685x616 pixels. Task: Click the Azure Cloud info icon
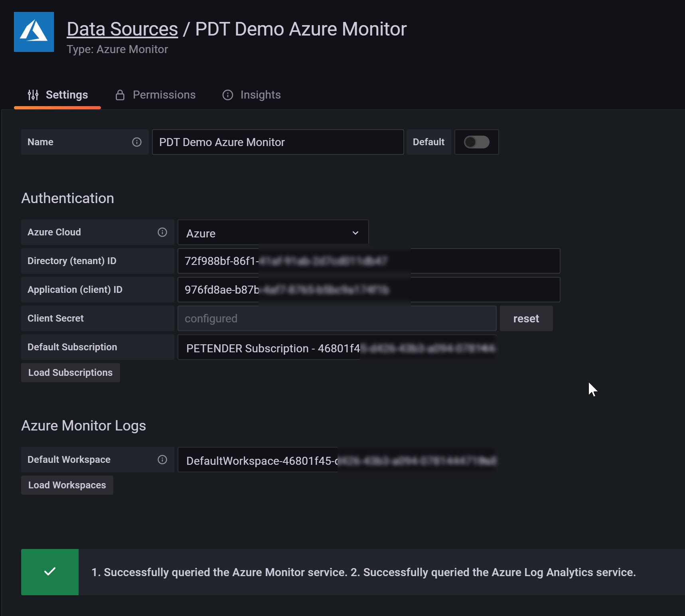click(162, 232)
